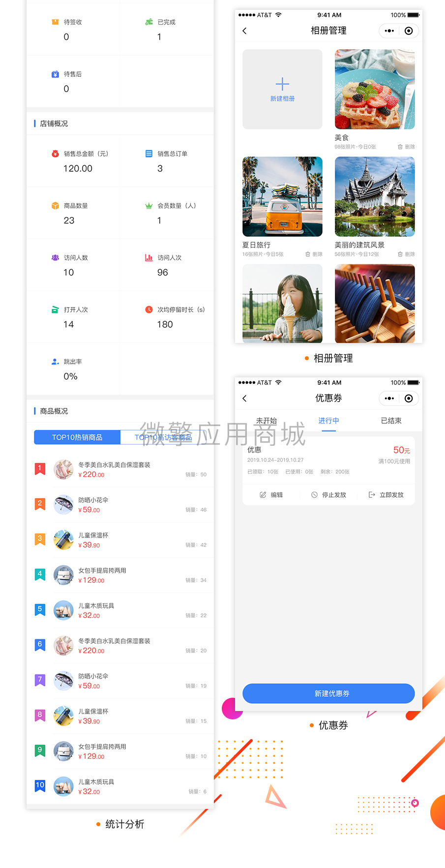This screenshot has width=445, height=868.
Task: Delete the 夏日旅行 album
Action: tap(314, 254)
